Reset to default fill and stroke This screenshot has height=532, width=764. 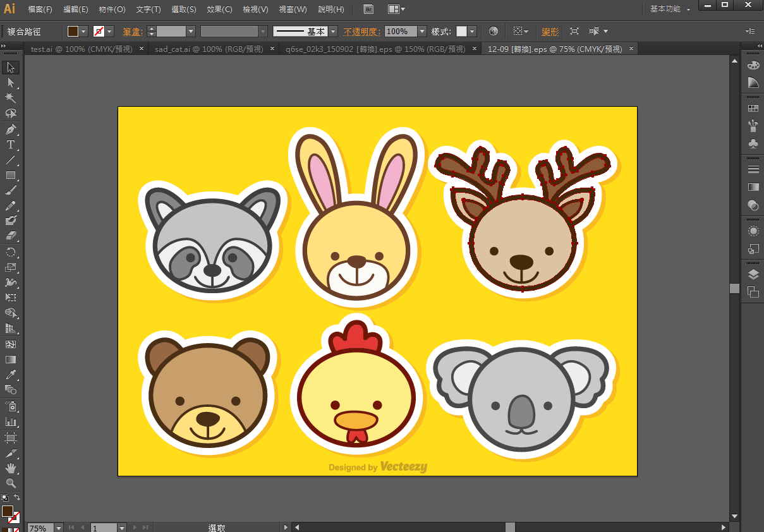click(x=5, y=498)
